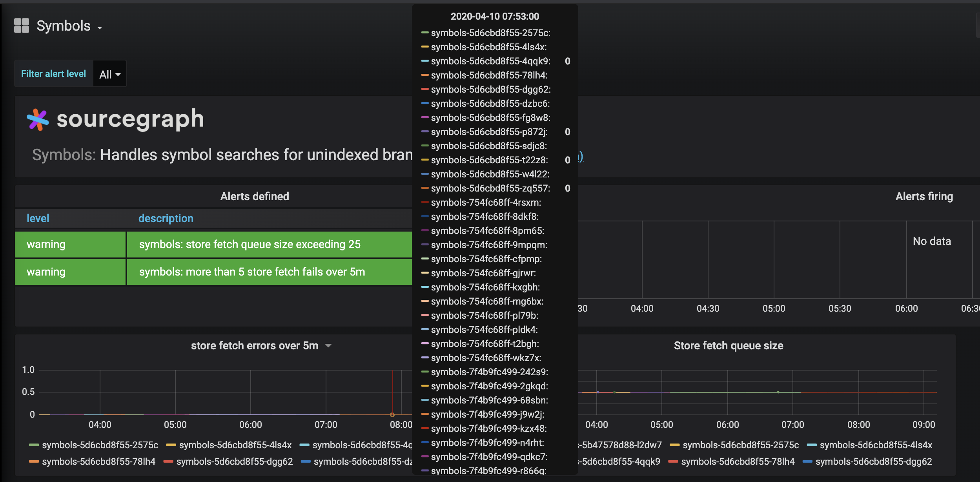The height and width of the screenshot is (482, 980).
Task: Expand the store fetch errors panel menu arrow
Action: (x=329, y=346)
